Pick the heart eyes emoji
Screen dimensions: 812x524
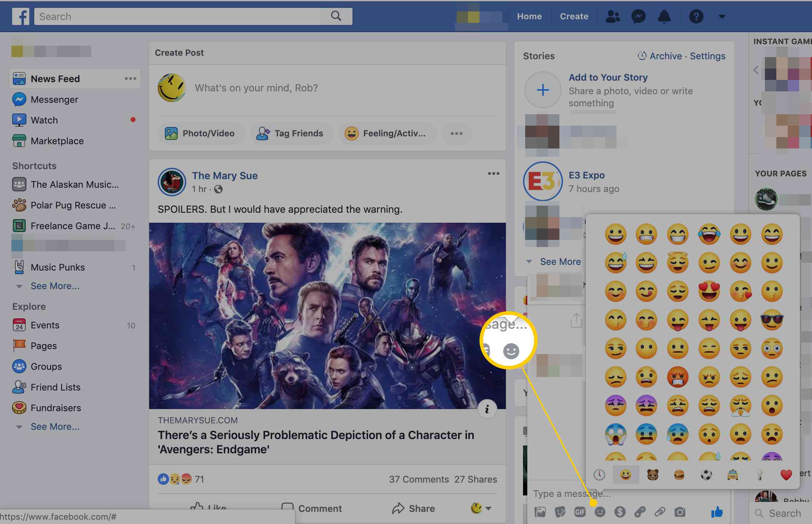709,291
